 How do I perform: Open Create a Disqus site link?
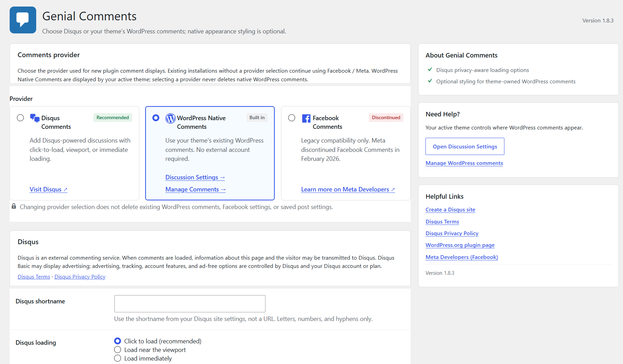(x=450, y=210)
